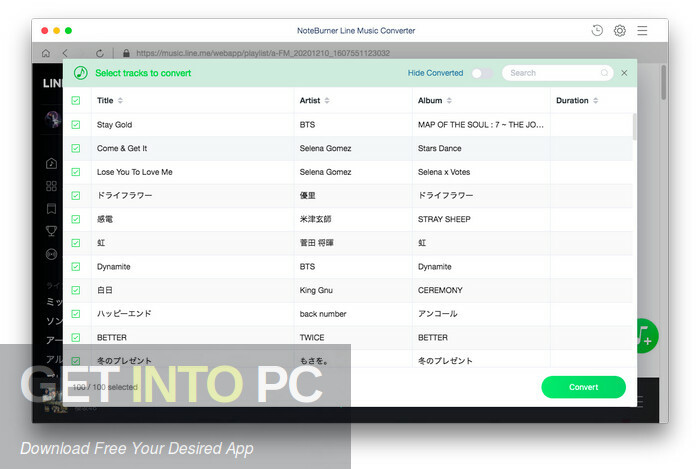700x469 pixels.
Task: Uncheck the Come & Get It checkbox
Action: pos(76,148)
